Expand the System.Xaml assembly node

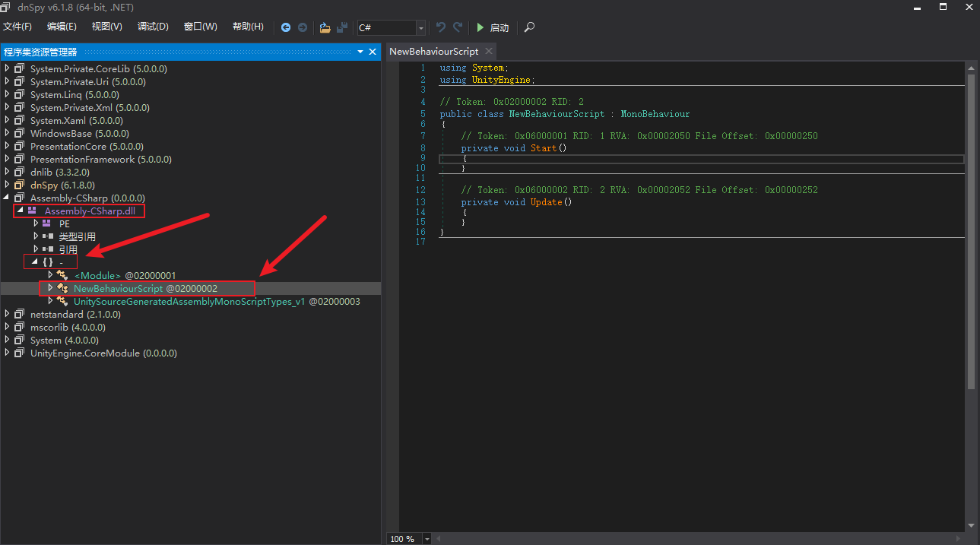coord(7,120)
